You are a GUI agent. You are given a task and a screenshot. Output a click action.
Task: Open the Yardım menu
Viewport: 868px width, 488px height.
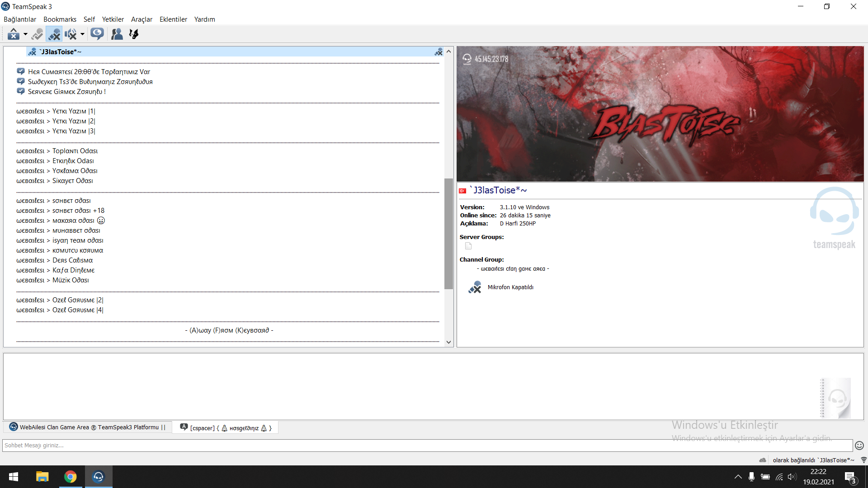pos(205,19)
